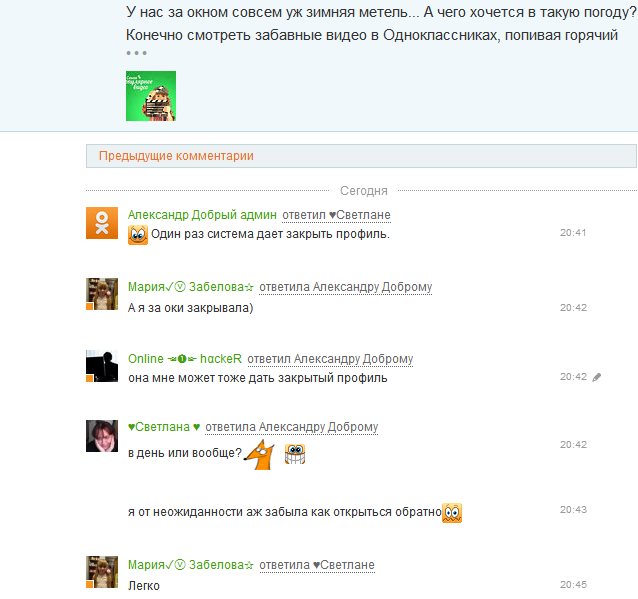Click the 'ответил ♥Светлане' reply reference
The width and height of the screenshot is (638, 599).
click(336, 215)
